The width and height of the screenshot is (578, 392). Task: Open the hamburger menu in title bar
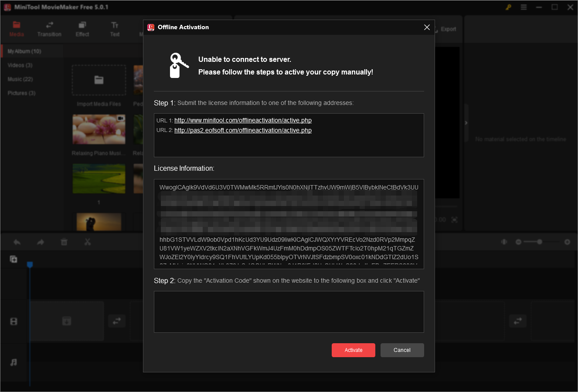tap(524, 7)
